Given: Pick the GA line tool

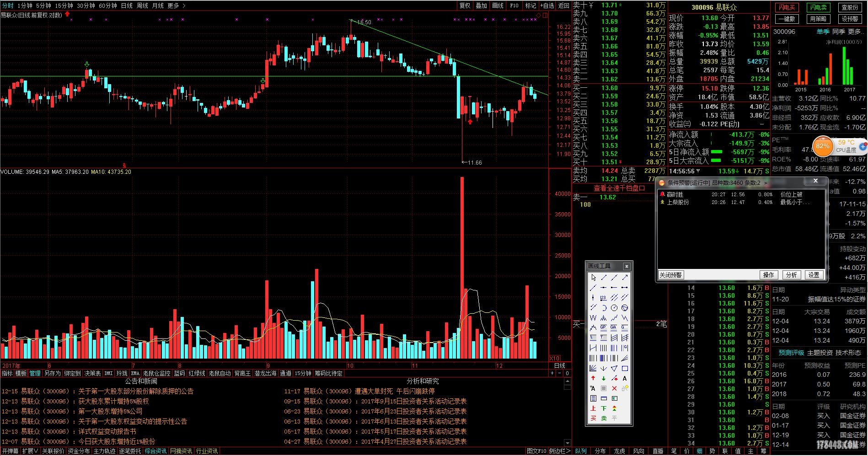Looking at the screenshot, I should pos(614,327).
